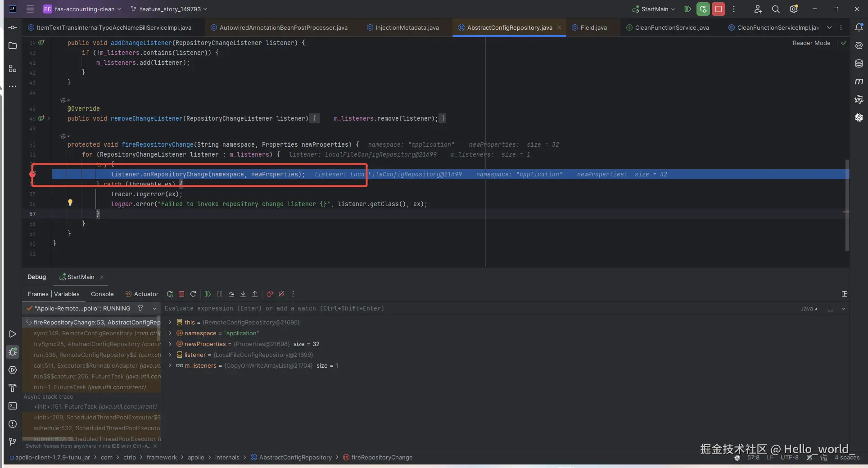Open the feature_story_149793 branch dropdown
This screenshot has height=468, width=868.
click(x=169, y=9)
